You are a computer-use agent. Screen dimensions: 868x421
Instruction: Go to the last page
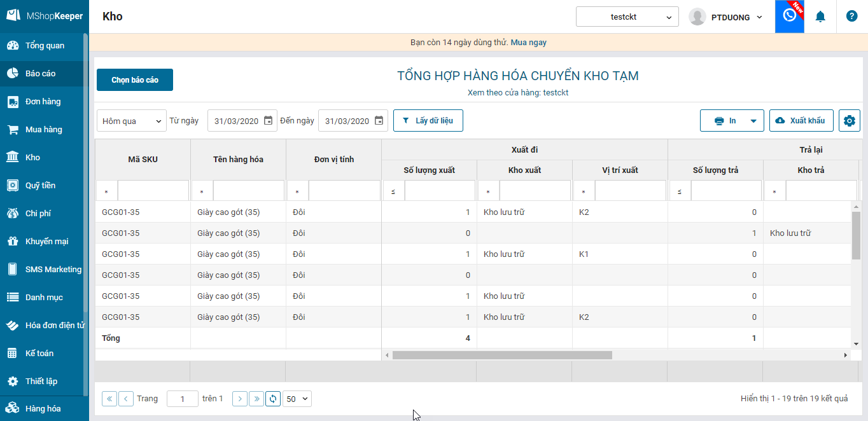256,399
